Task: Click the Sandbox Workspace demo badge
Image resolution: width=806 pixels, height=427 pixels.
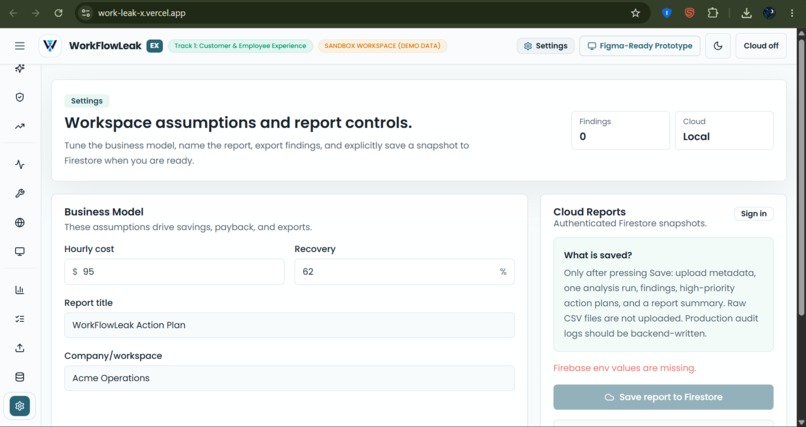Action: click(x=382, y=46)
